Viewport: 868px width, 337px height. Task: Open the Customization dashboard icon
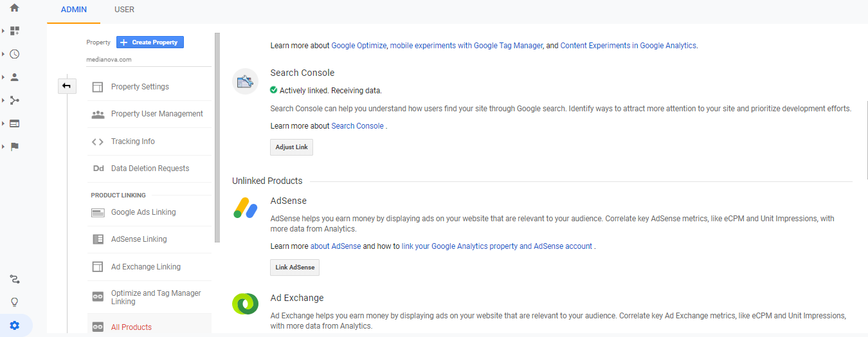point(14,31)
